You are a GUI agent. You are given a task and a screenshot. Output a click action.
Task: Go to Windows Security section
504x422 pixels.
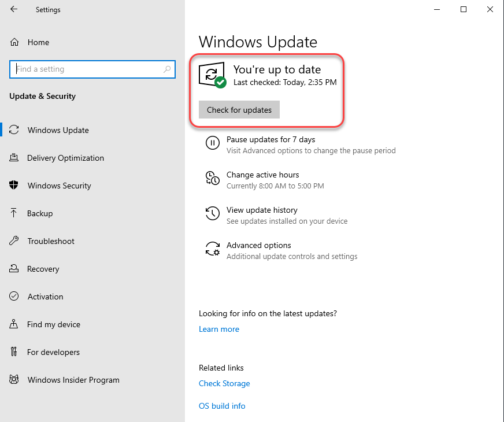point(59,186)
